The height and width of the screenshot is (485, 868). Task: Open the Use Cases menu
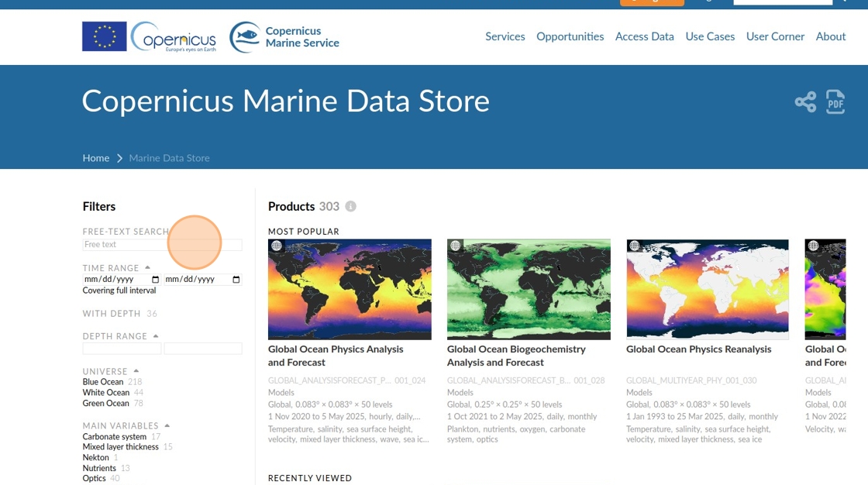coord(710,36)
